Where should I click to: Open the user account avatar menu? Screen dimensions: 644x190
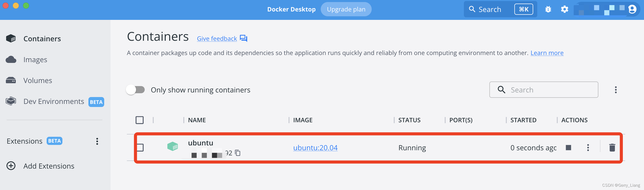(632, 9)
